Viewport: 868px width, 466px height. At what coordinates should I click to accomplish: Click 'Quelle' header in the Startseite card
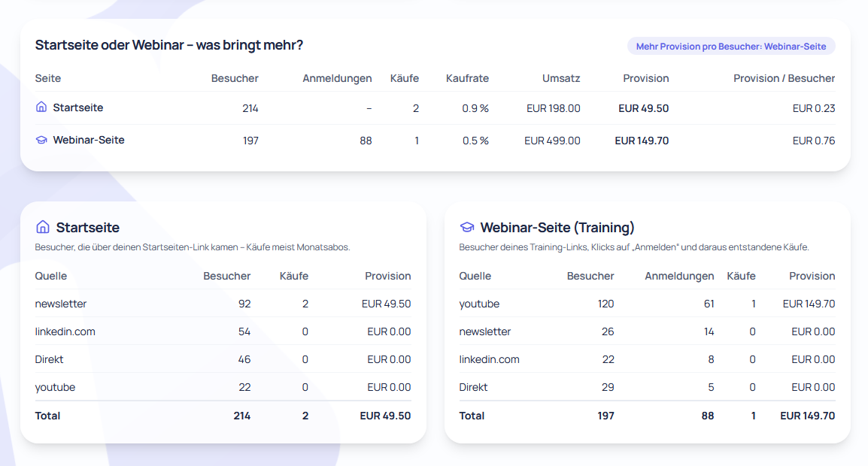pos(51,276)
